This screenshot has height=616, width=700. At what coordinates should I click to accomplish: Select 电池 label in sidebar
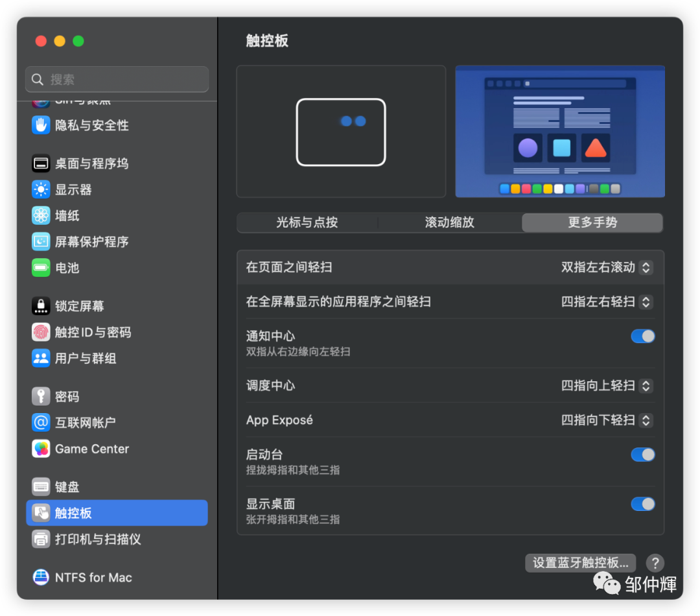tap(67, 268)
